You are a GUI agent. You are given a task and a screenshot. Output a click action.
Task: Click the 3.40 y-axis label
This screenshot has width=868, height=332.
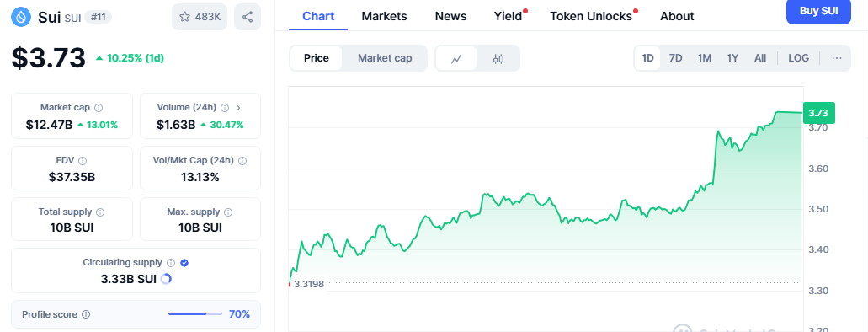click(x=818, y=250)
